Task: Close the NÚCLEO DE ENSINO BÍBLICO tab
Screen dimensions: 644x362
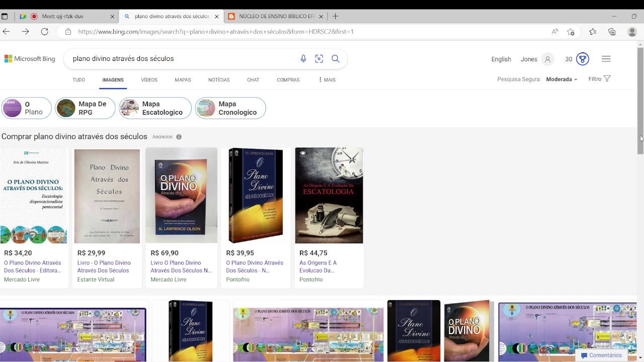Action: pos(322,17)
